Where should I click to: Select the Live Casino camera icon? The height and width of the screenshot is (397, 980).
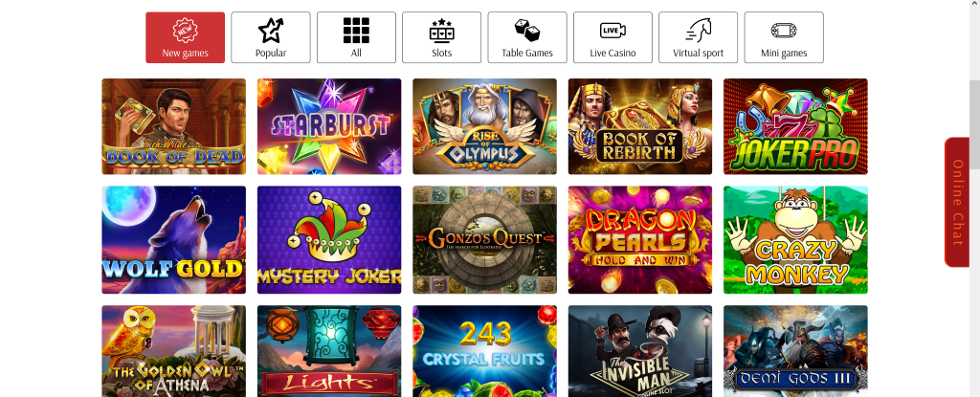pyautogui.click(x=612, y=30)
